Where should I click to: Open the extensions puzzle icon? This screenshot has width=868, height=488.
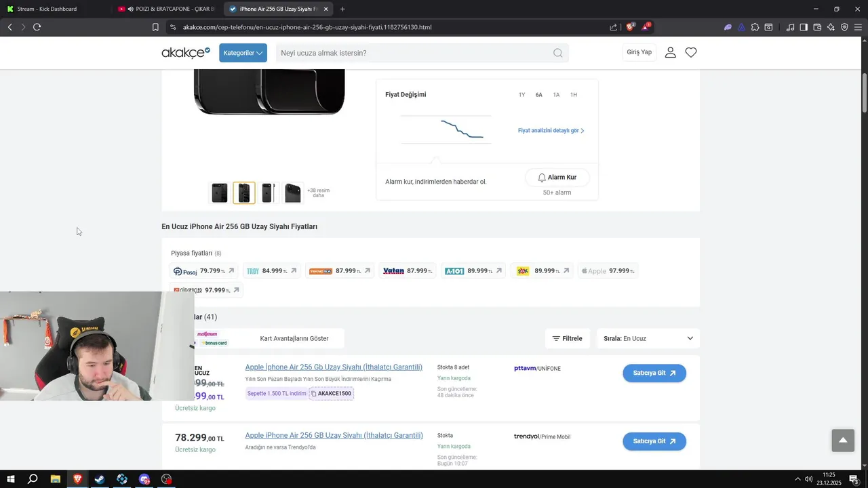click(755, 27)
